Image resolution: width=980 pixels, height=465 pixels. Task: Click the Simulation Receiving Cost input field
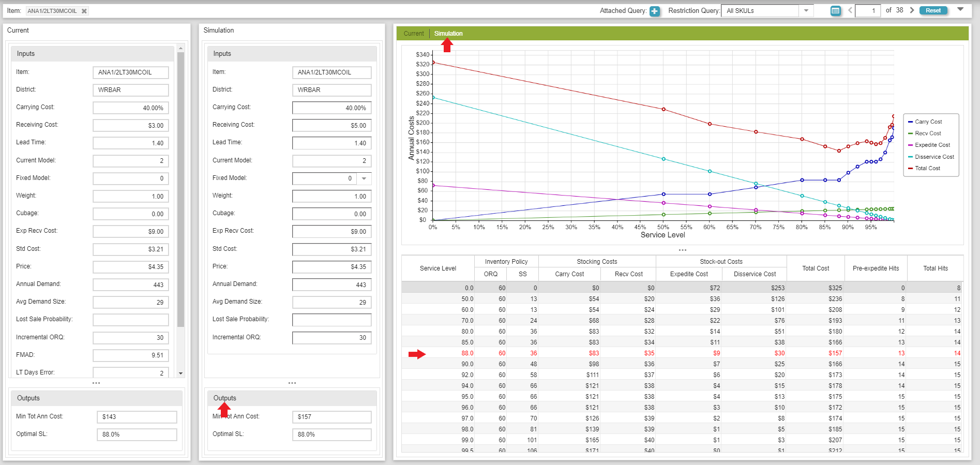pos(331,126)
